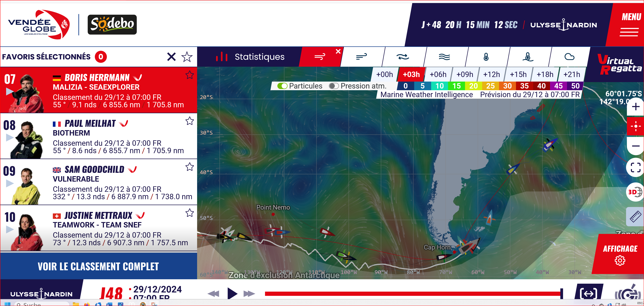Click the 50 knots purple legend swatch
The width and height of the screenshot is (644, 306).
point(575,86)
